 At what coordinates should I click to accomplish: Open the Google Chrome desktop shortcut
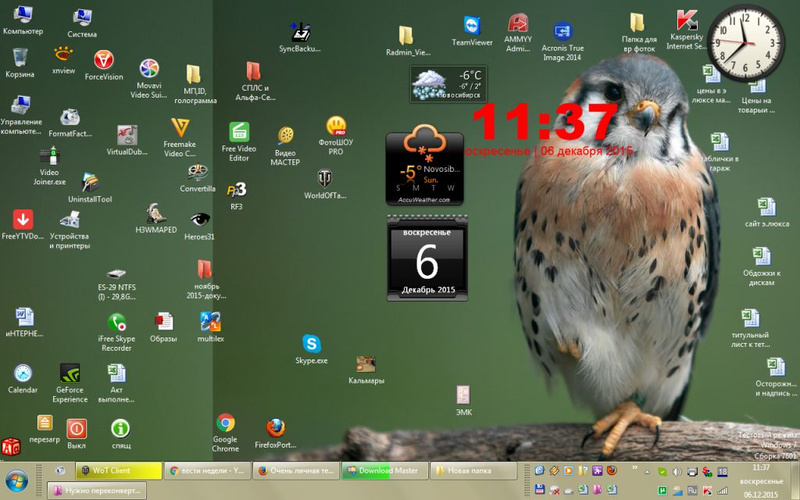[x=226, y=424]
